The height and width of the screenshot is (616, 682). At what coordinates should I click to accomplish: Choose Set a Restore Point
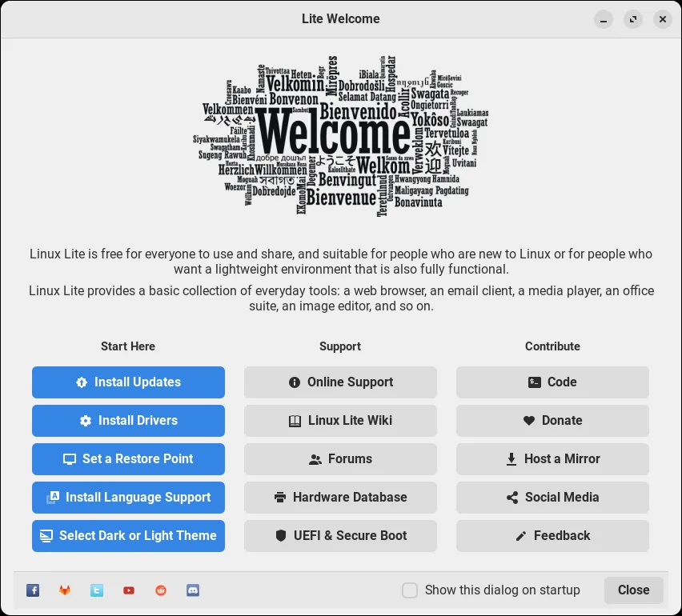[x=128, y=458]
